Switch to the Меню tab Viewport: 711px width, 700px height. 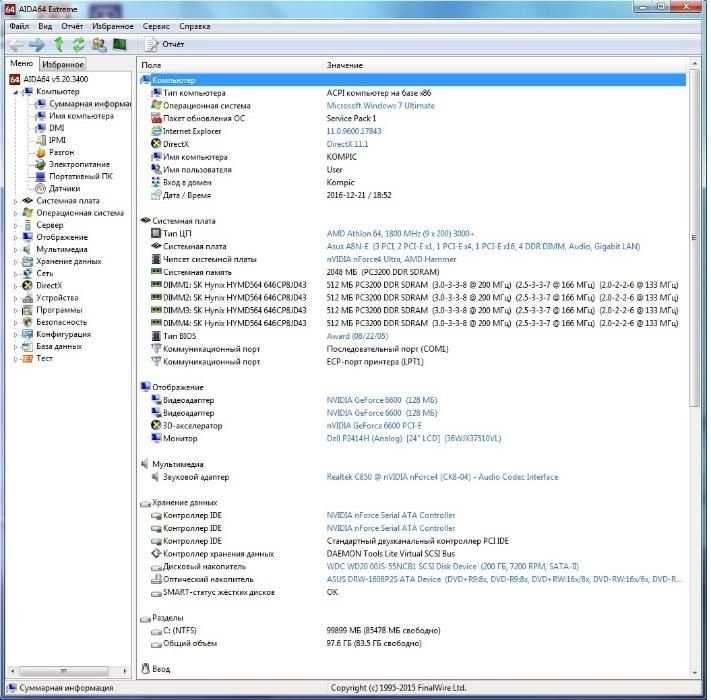coord(22,63)
